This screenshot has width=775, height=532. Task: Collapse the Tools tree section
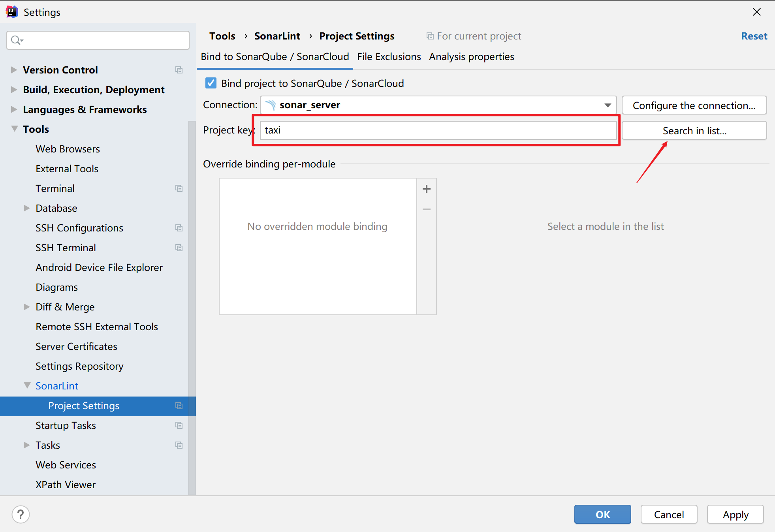coord(15,129)
